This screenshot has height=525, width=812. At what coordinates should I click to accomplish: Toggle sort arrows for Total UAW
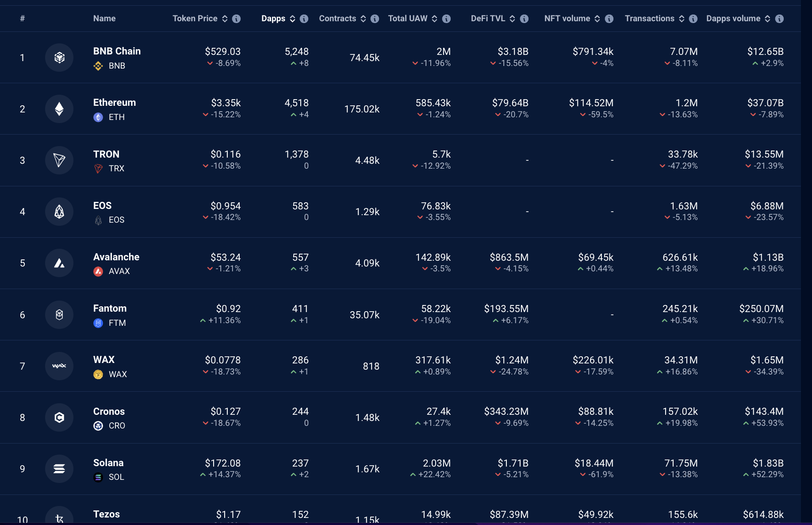coord(434,19)
